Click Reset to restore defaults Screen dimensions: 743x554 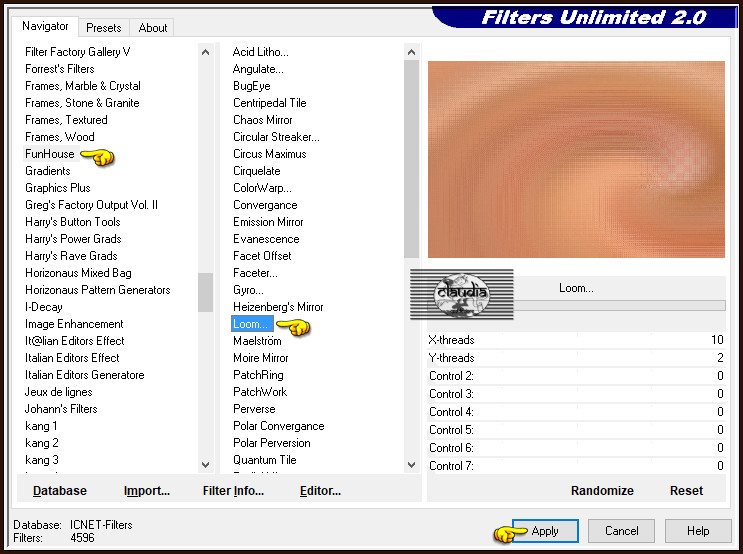click(686, 490)
